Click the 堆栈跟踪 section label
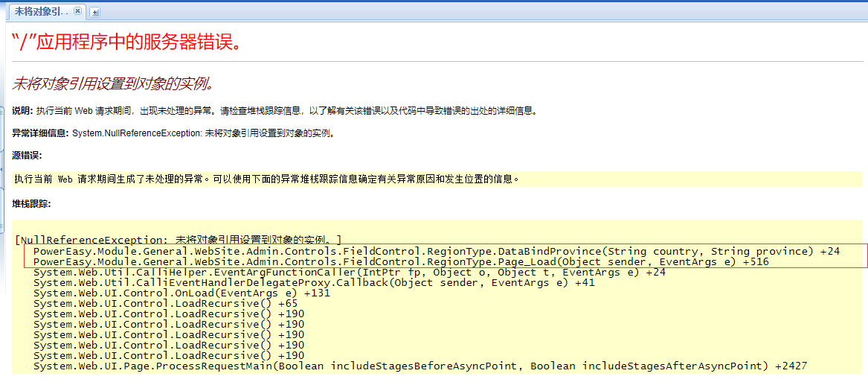 coord(31,203)
